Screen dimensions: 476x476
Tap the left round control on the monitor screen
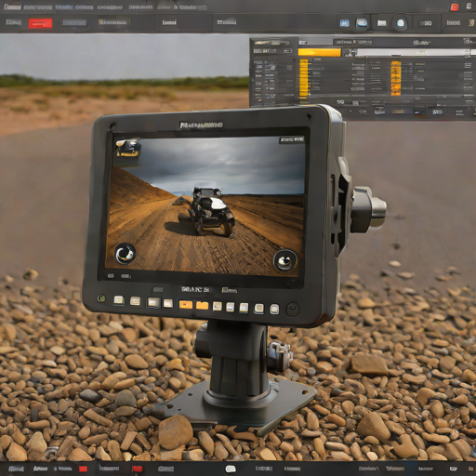click(x=126, y=254)
